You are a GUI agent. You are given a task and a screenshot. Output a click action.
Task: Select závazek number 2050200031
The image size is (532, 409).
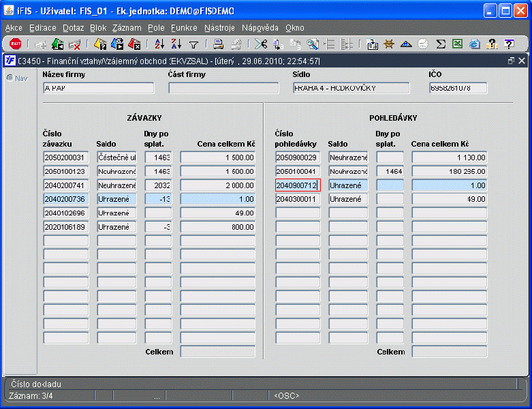click(66, 157)
